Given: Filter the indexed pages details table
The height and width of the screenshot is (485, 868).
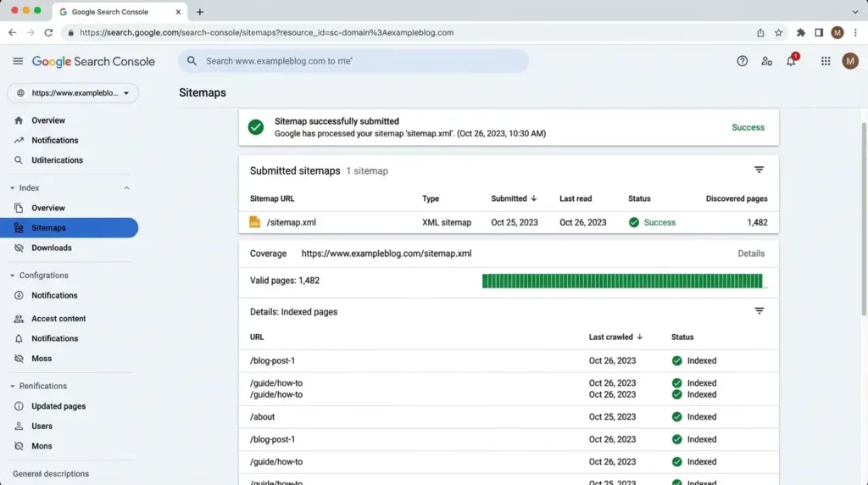Looking at the screenshot, I should click(x=759, y=310).
